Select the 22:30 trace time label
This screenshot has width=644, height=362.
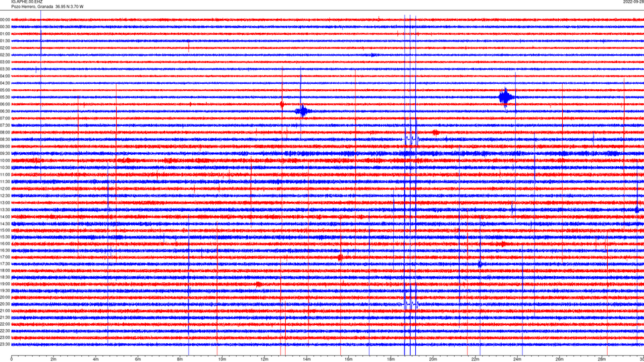click(5, 330)
